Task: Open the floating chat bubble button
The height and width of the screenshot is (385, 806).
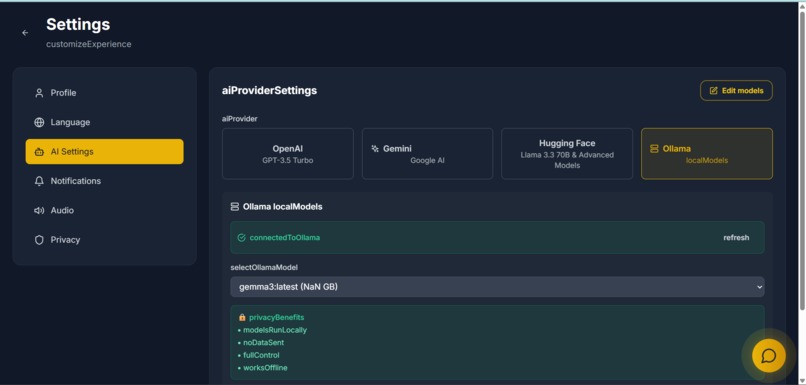Action: [x=769, y=355]
